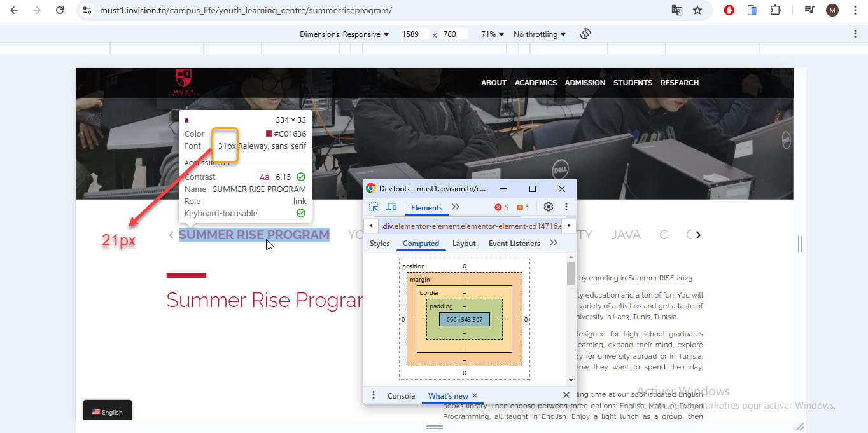Show the 5 errors in DevTools
Image resolution: width=868 pixels, height=433 pixels.
tap(502, 208)
